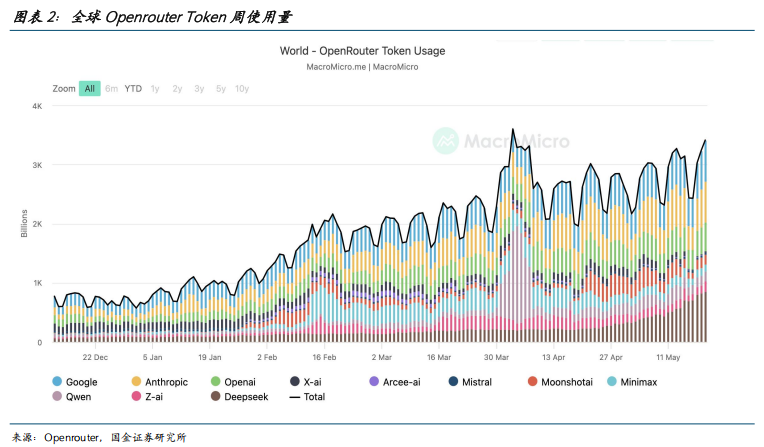Click the 30 Mar axis label
Image resolution: width=764 pixels, height=447 pixels.
click(x=496, y=357)
